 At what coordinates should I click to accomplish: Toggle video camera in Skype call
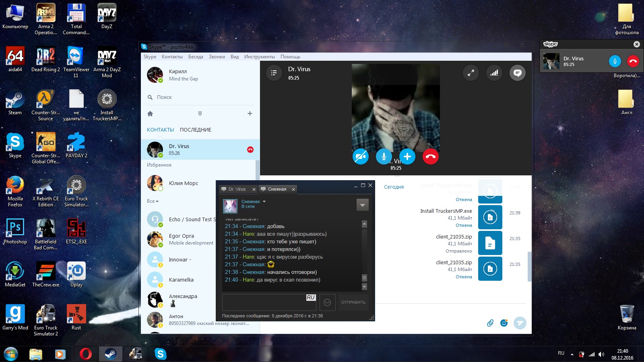pyautogui.click(x=361, y=156)
